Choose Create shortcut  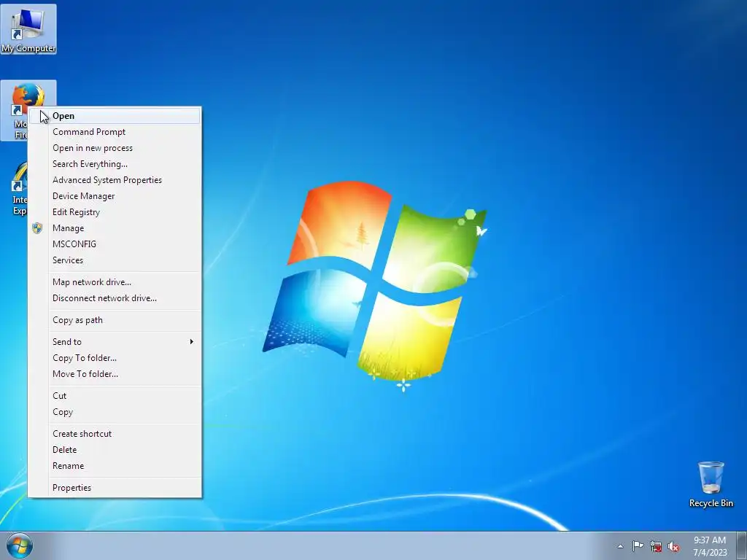click(115, 434)
